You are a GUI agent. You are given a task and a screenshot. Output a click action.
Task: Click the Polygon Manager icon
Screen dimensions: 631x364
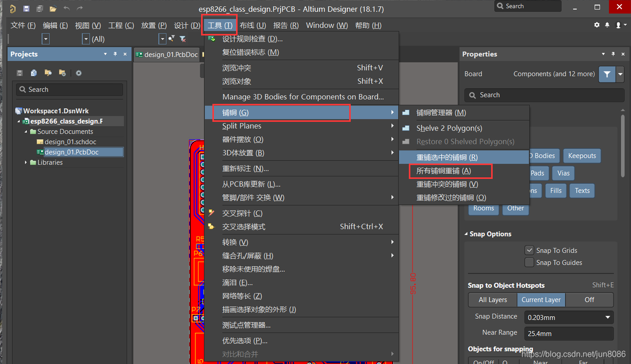pos(406,113)
